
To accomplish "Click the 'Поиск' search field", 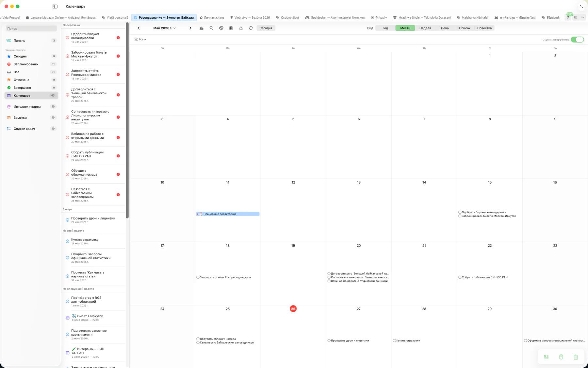I will [x=31, y=28].
